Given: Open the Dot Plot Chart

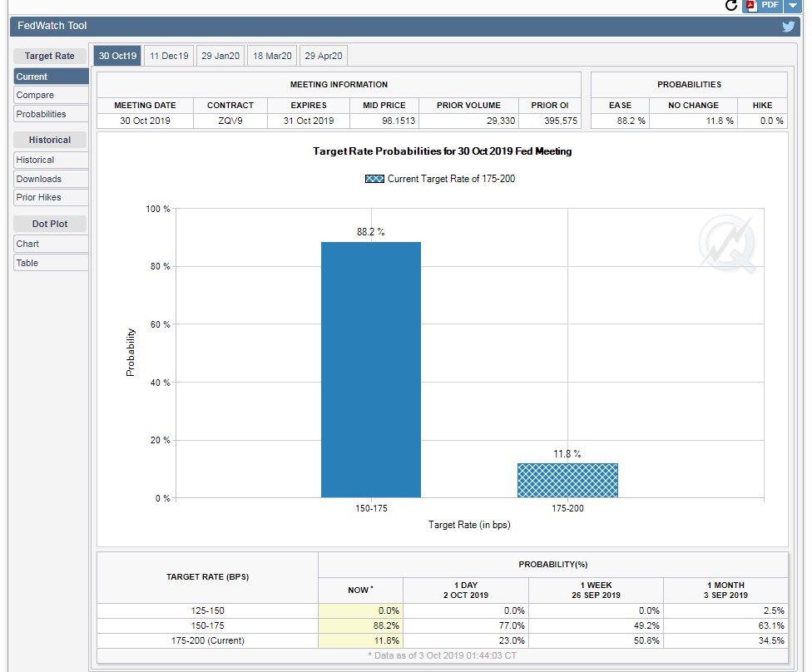Looking at the screenshot, I should click(51, 244).
